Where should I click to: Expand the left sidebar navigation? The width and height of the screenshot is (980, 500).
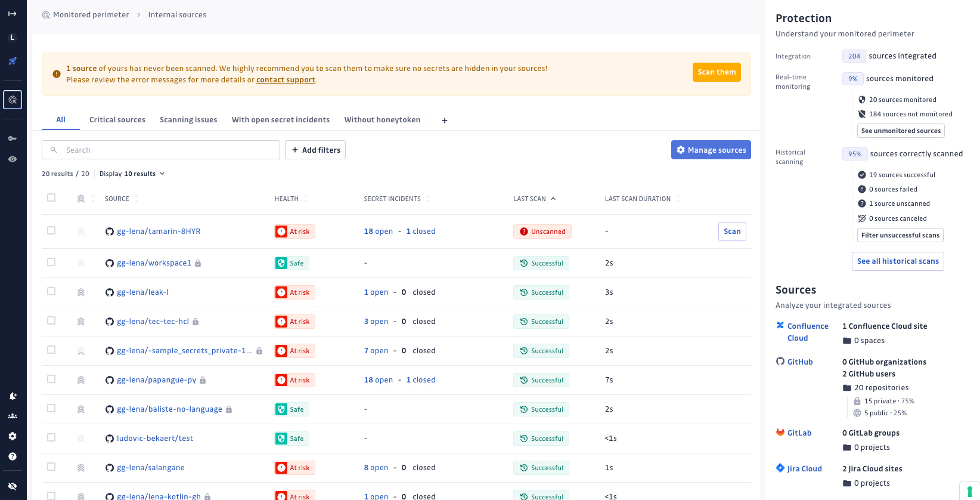coord(12,14)
